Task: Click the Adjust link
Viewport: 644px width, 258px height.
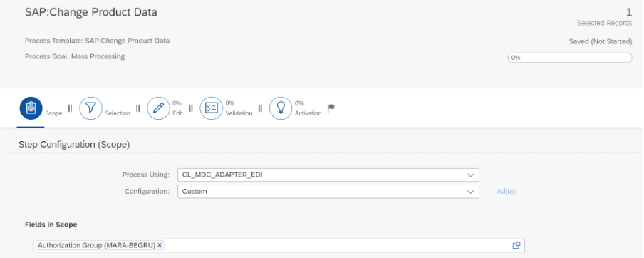Action: 507,192
